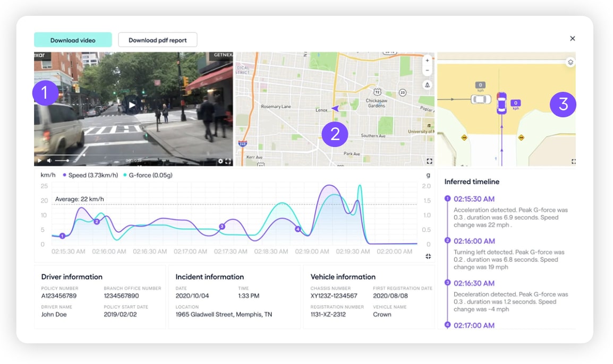
Task: Toggle Speed series in chart legend
Action: pos(90,175)
